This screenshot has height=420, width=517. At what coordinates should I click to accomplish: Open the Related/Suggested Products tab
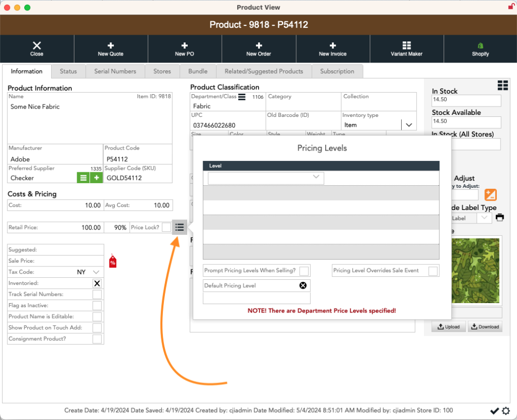264,71
